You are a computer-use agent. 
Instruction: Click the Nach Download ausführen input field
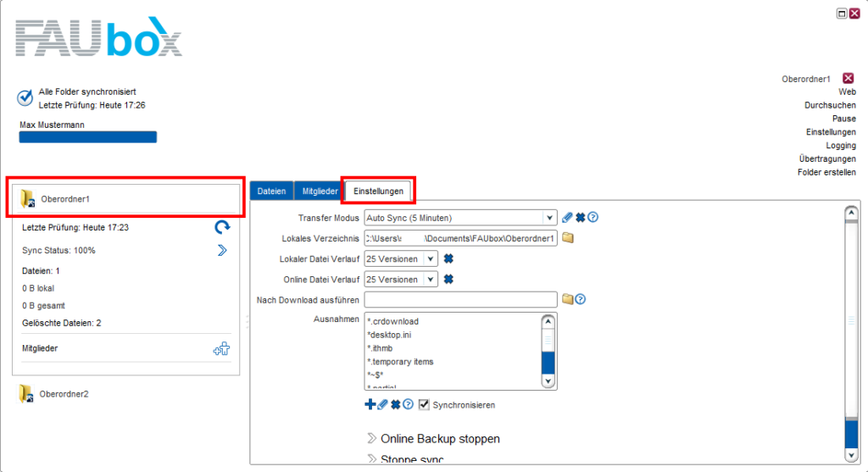[460, 299]
